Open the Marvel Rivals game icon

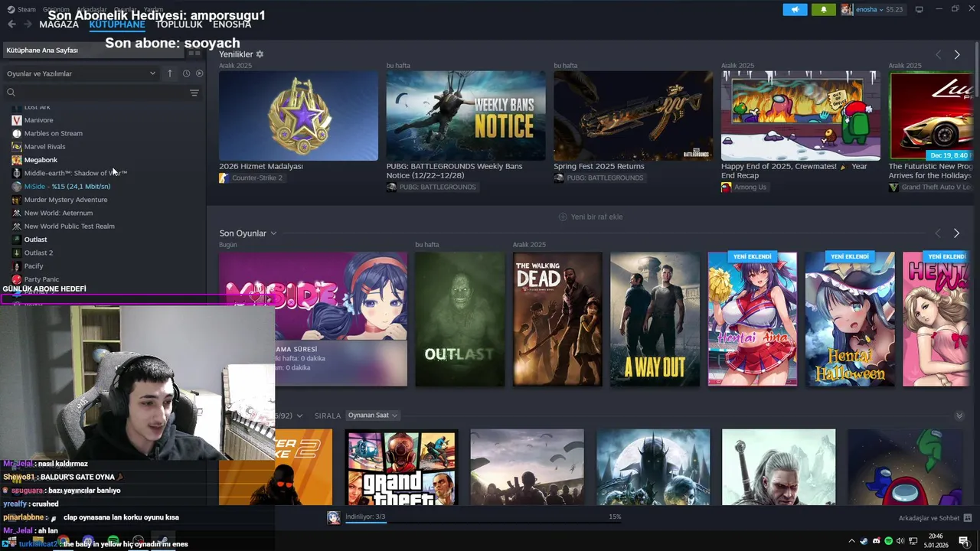17,146
